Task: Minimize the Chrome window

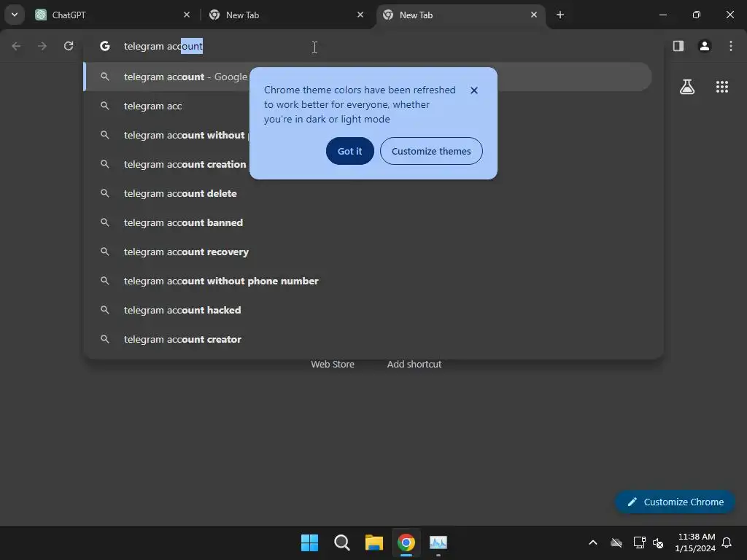Action: 662,15
